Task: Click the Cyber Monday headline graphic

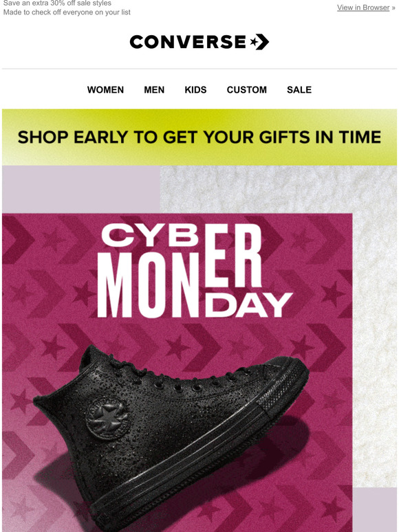Action: (x=195, y=270)
